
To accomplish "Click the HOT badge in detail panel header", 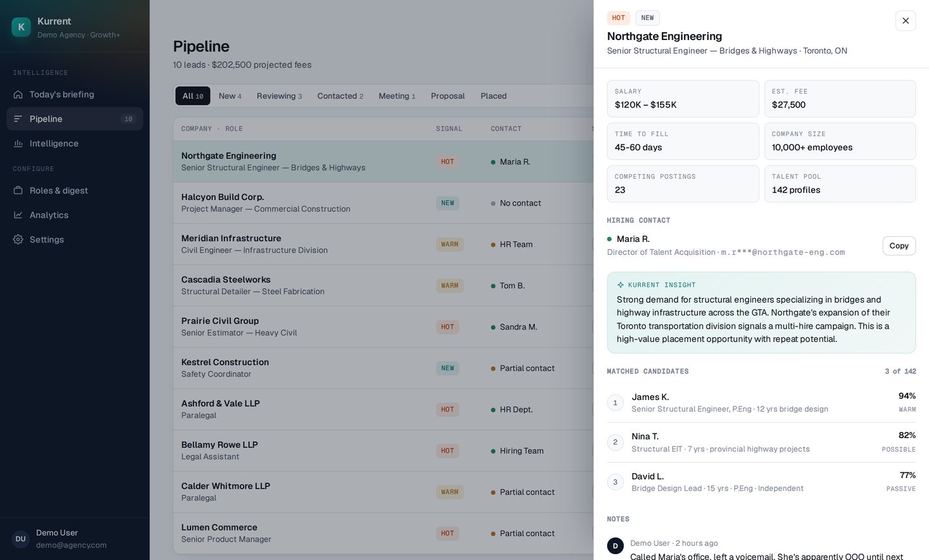I will 618,18.
